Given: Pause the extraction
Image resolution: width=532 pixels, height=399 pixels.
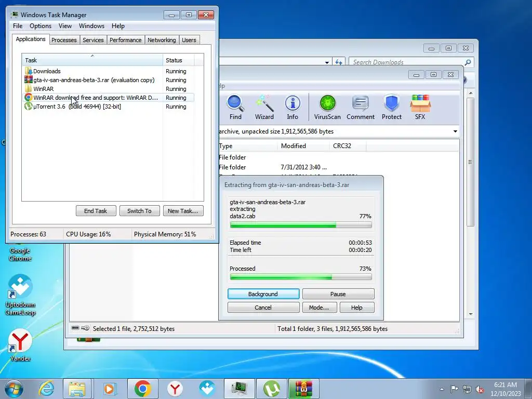Looking at the screenshot, I should (x=338, y=294).
